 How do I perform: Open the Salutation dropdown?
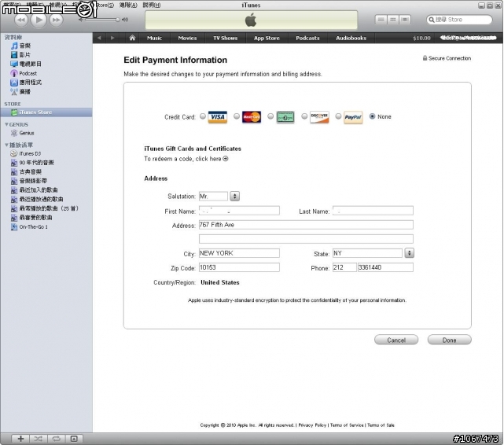point(235,196)
